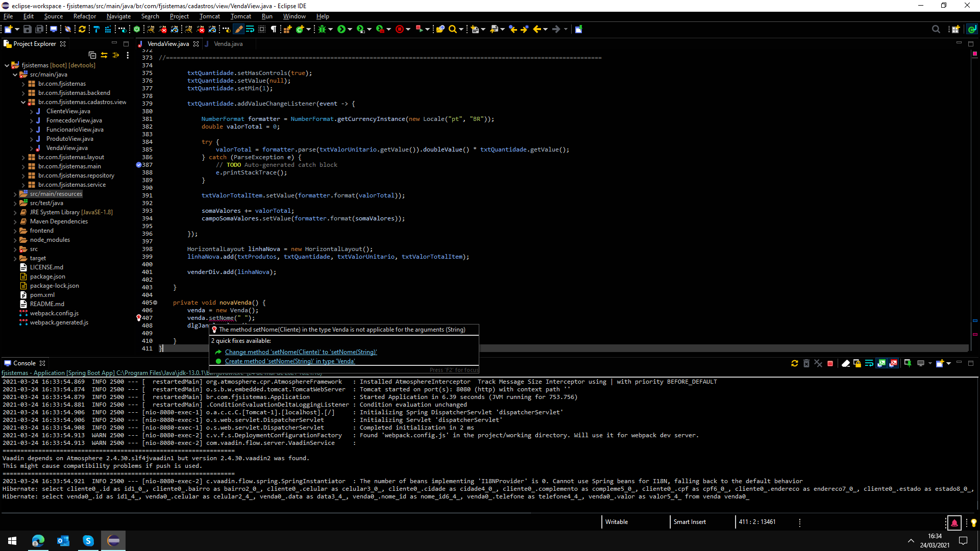Screen dimensions: 980x551
Task: Click the Search magnifier toolbar icon
Action: [x=452, y=29]
